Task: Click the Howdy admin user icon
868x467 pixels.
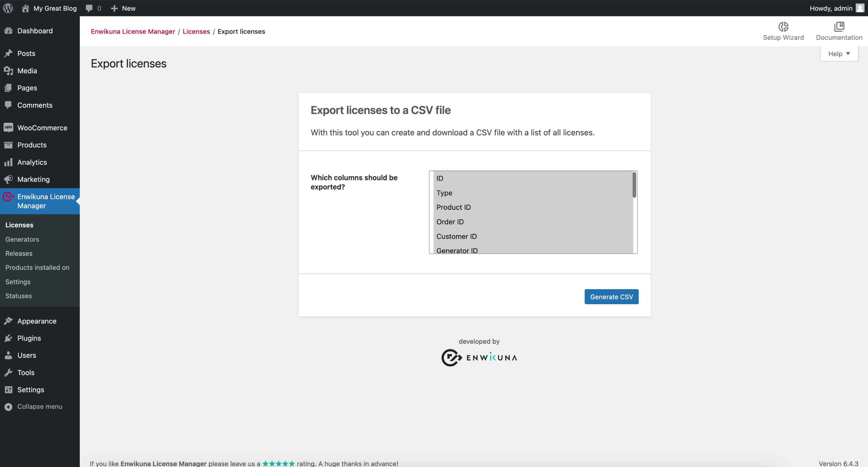Action: click(861, 8)
